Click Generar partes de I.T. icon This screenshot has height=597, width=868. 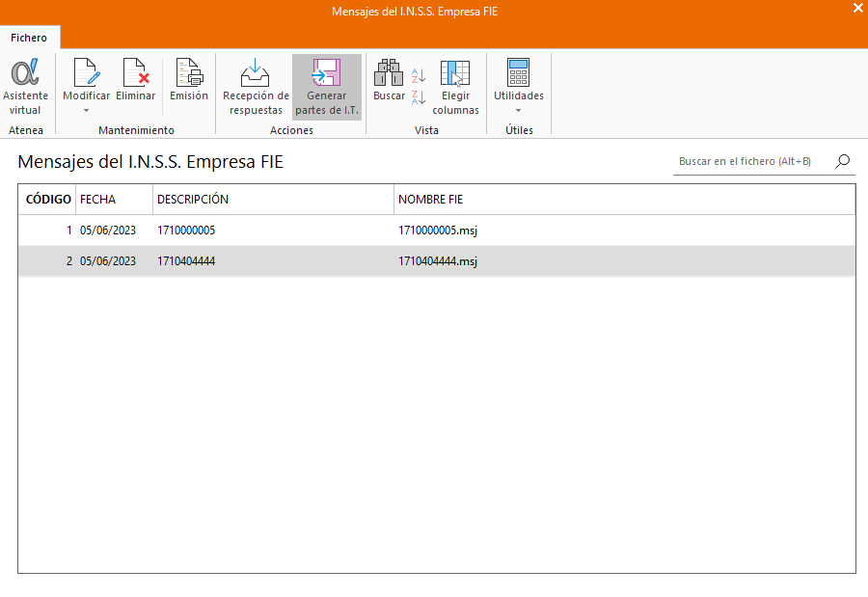326,73
